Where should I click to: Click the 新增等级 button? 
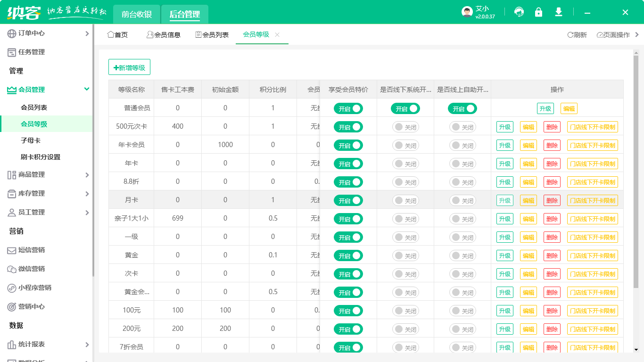click(129, 67)
